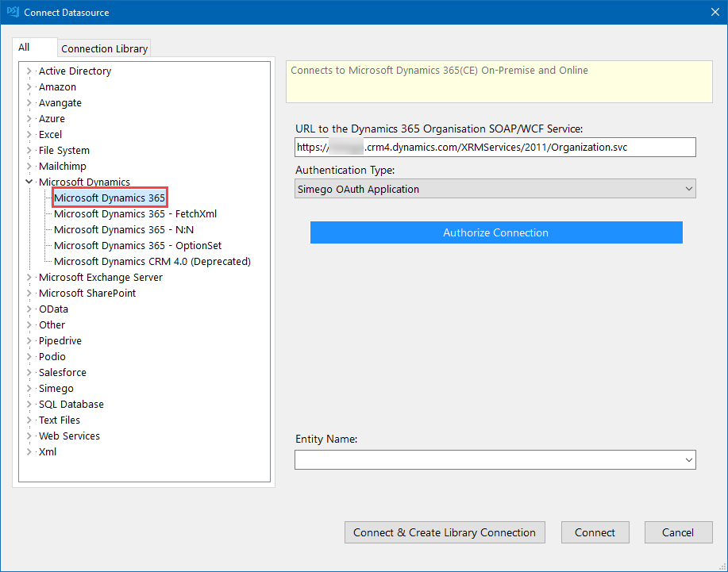Click the Authorize Connection button
This screenshot has width=728, height=572.
pos(496,232)
